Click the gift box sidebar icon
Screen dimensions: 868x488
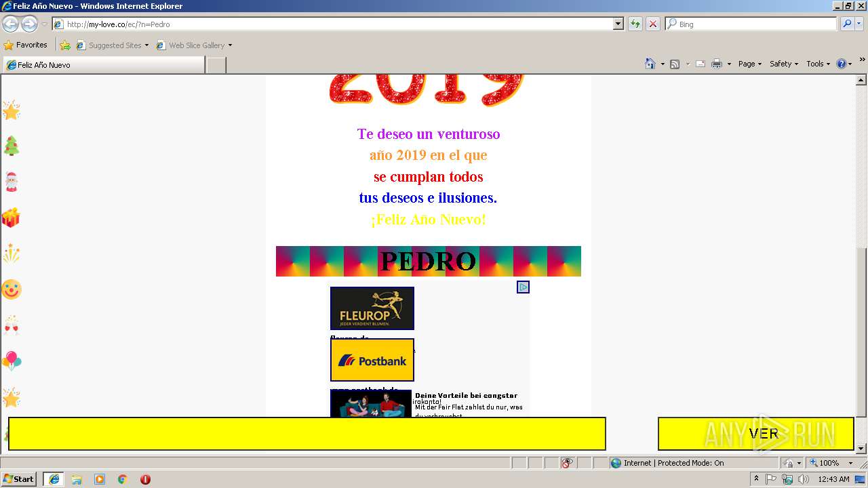point(11,218)
